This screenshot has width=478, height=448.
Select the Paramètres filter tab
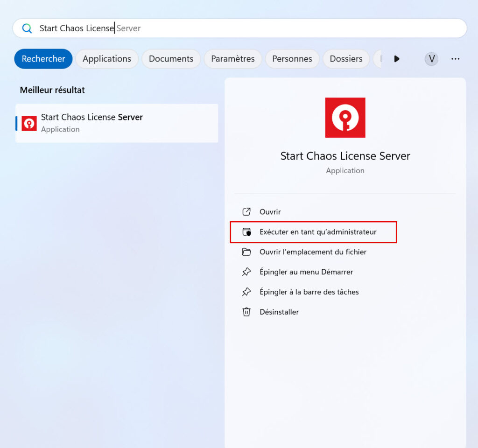click(x=232, y=59)
